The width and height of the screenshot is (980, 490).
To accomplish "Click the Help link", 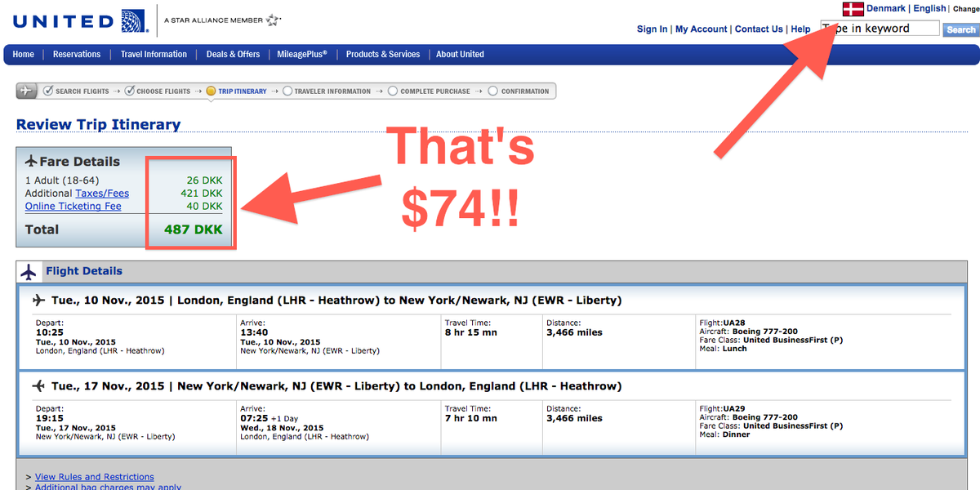I will tap(800, 29).
